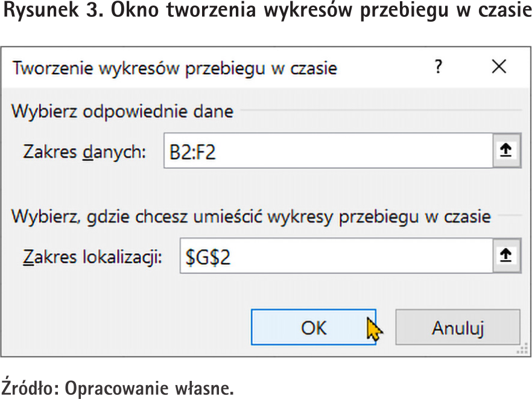
Task: Click empty space right of $G$2 value
Action: [361, 256]
